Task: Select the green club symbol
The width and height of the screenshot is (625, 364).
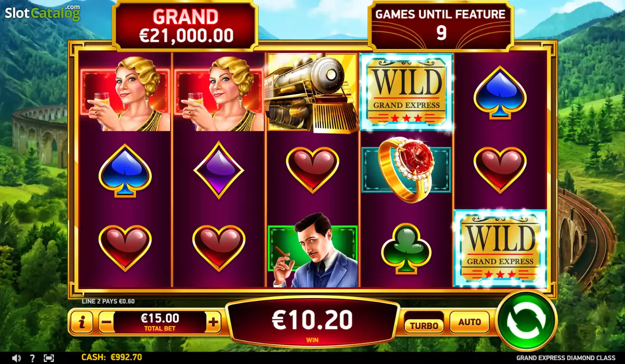Action: 406,249
